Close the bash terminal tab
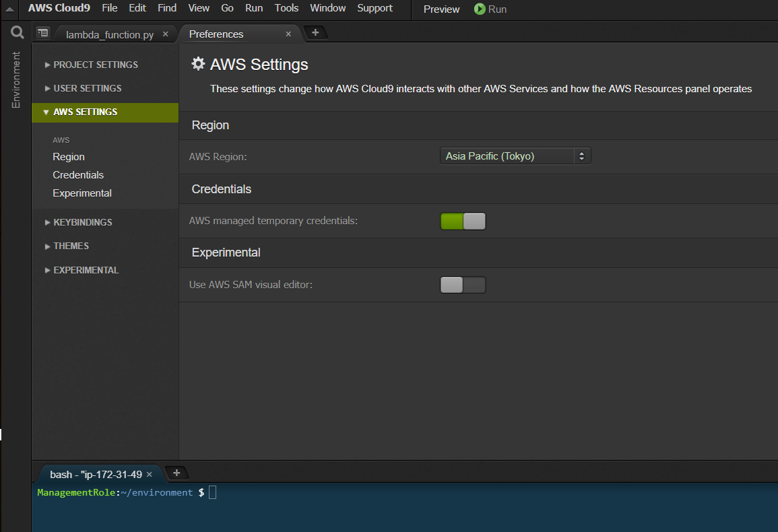The height and width of the screenshot is (532, 778). [x=149, y=475]
